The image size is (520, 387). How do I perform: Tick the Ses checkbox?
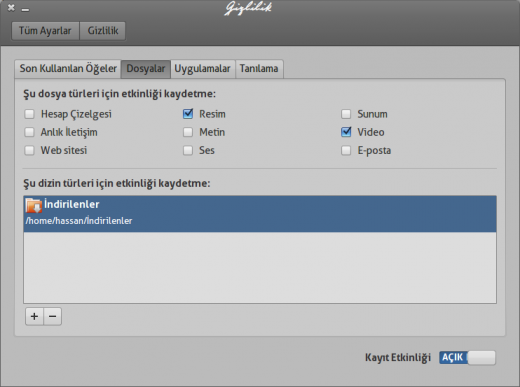pyautogui.click(x=188, y=150)
